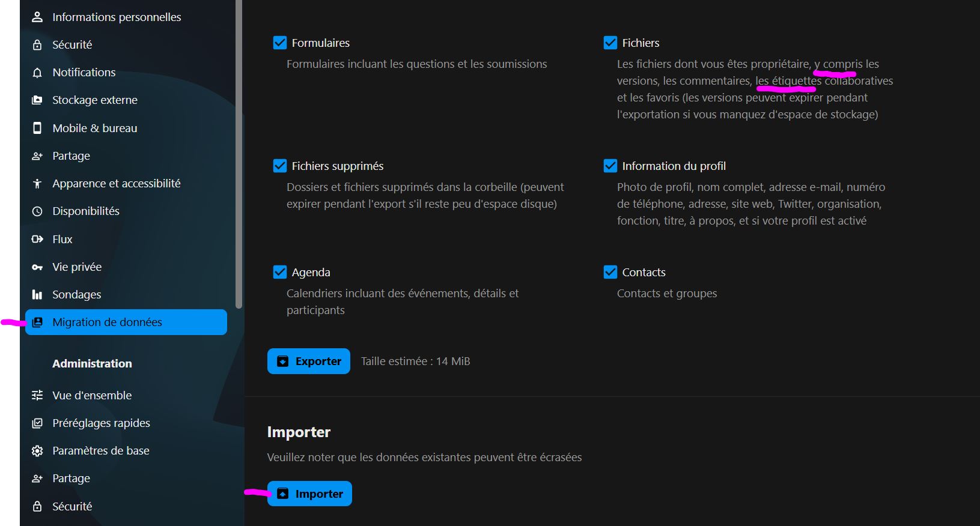Click the Disponibilités clock icon
980x526 pixels.
click(37, 211)
